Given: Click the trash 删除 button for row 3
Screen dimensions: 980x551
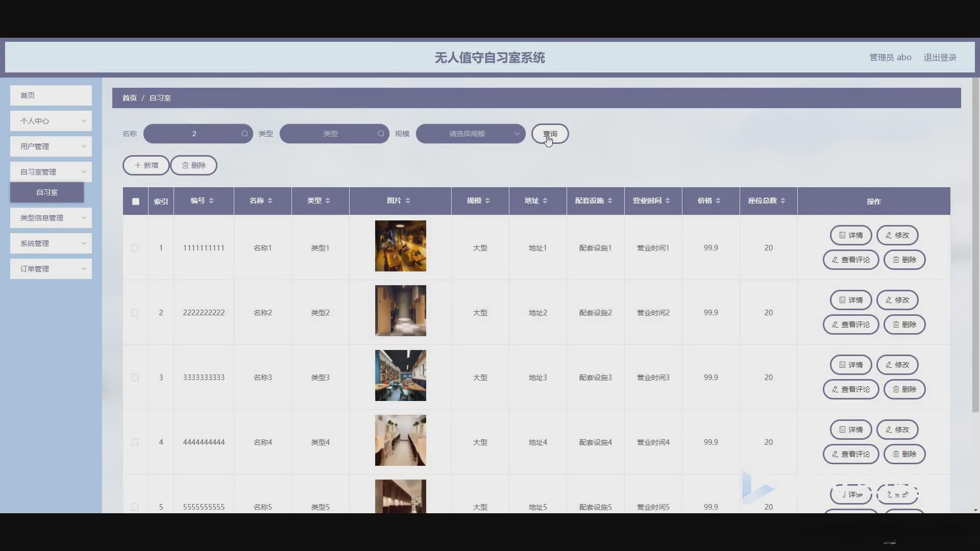Looking at the screenshot, I should 904,389.
